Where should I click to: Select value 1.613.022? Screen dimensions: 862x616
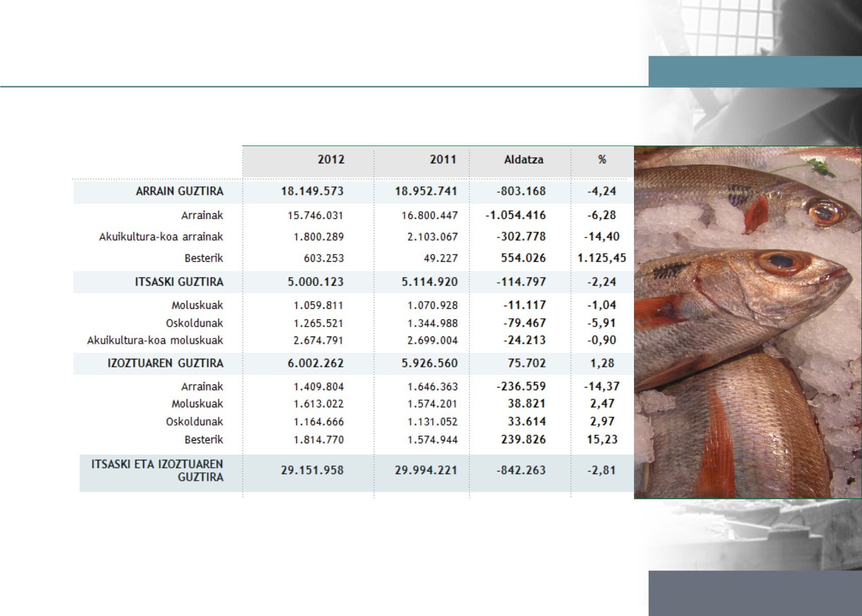[x=319, y=404]
